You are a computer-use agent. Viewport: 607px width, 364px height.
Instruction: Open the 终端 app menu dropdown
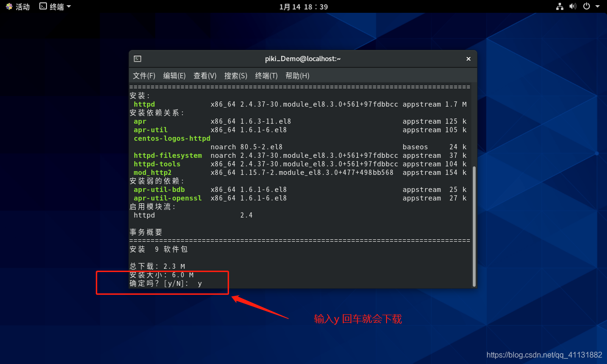(55, 7)
